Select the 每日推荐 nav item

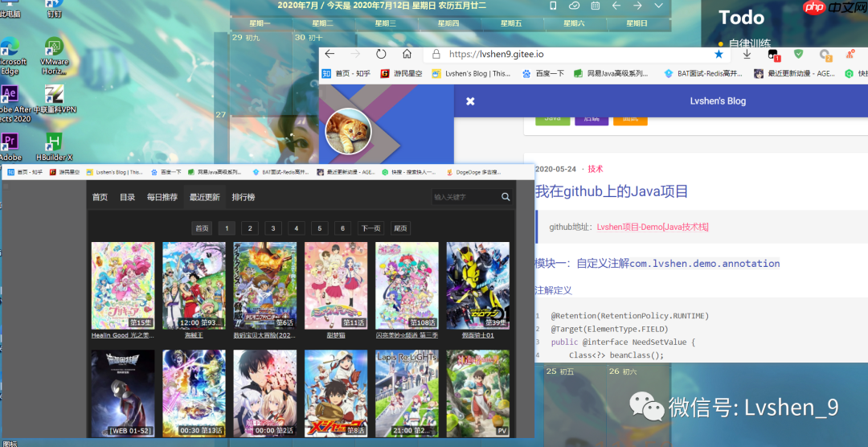162,197
